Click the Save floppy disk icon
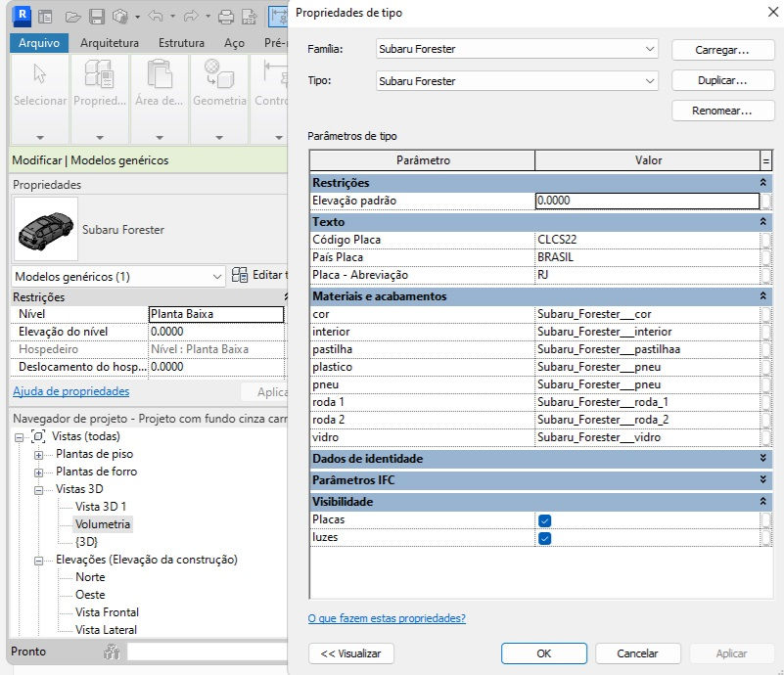The image size is (784, 675). tap(97, 17)
